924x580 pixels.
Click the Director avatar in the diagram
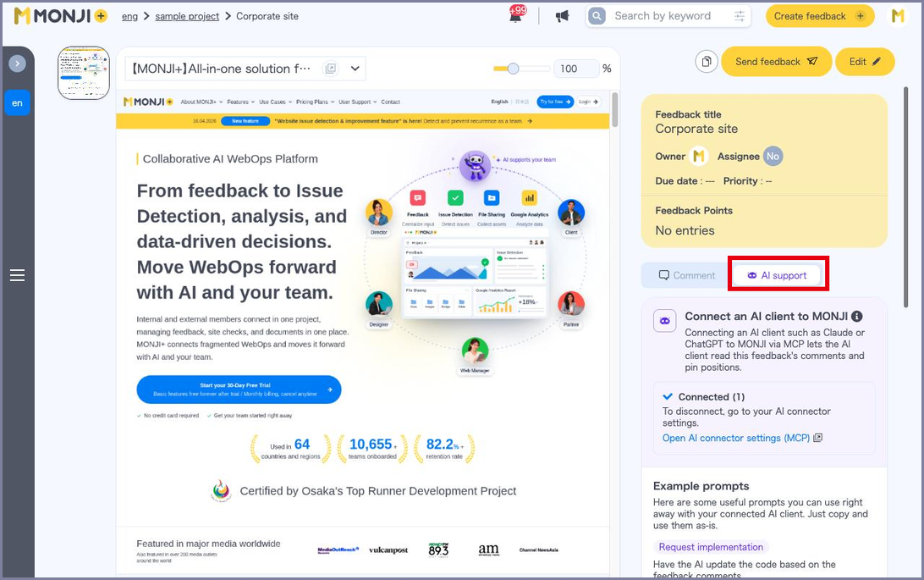(x=379, y=213)
